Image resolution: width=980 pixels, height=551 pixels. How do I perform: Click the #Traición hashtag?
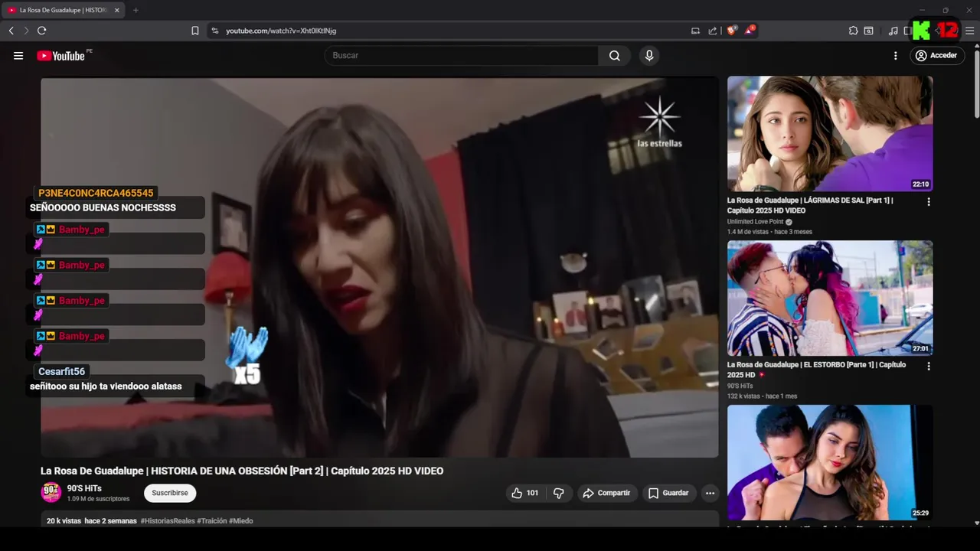point(212,521)
